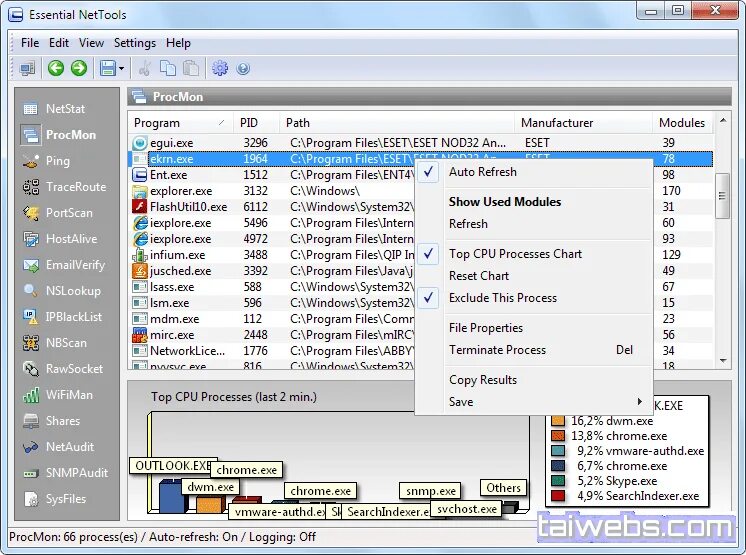
Task: Open the NBScan tool
Action: click(55, 343)
